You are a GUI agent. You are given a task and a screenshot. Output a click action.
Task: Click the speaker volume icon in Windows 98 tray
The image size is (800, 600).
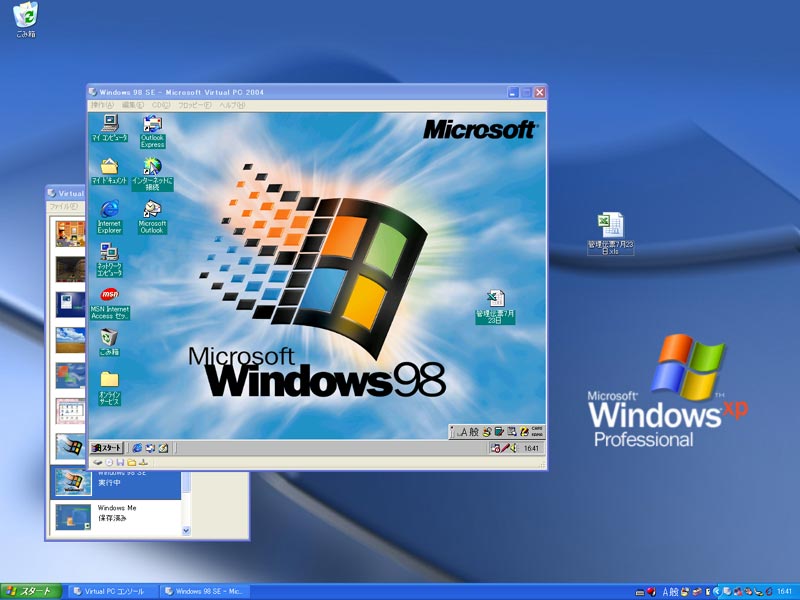click(514, 448)
